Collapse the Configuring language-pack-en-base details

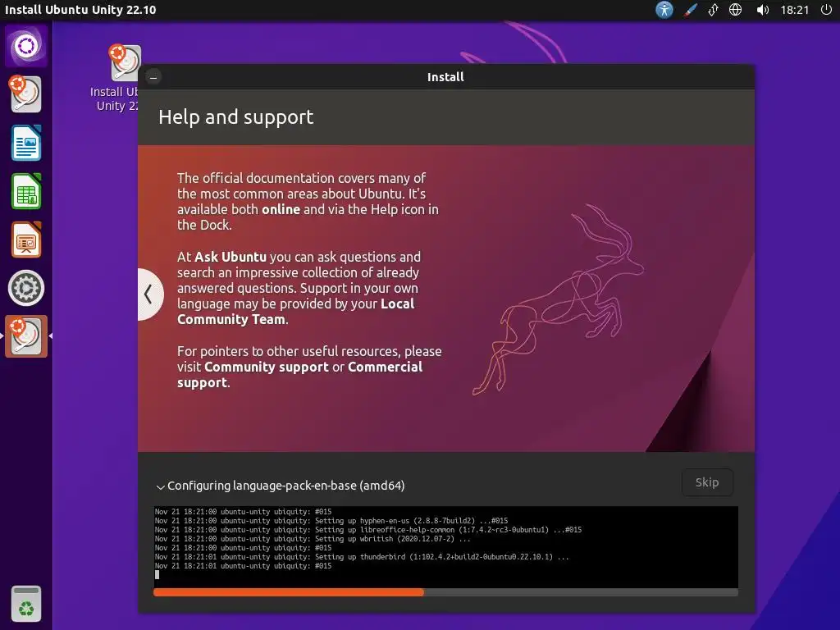[160, 486]
